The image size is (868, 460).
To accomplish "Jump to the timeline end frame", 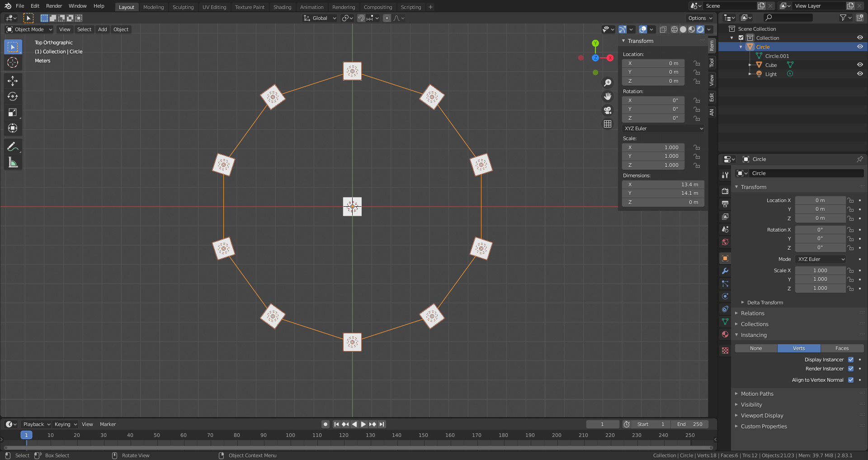I will coord(382,424).
